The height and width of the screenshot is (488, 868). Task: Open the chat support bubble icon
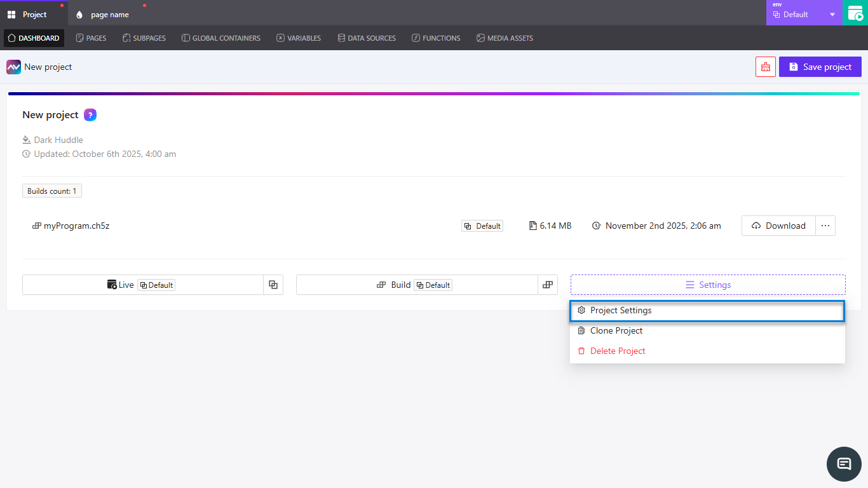844,464
